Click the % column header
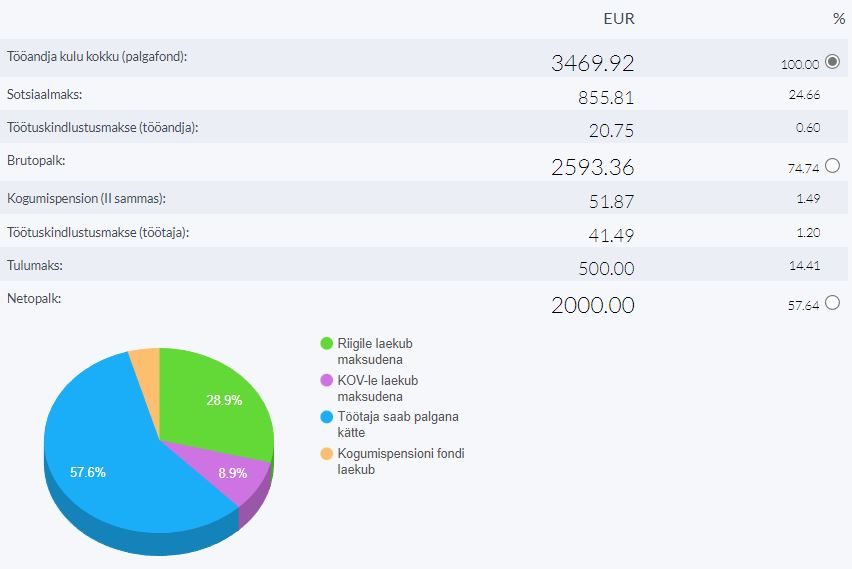Image resolution: width=852 pixels, height=569 pixels. (x=838, y=19)
